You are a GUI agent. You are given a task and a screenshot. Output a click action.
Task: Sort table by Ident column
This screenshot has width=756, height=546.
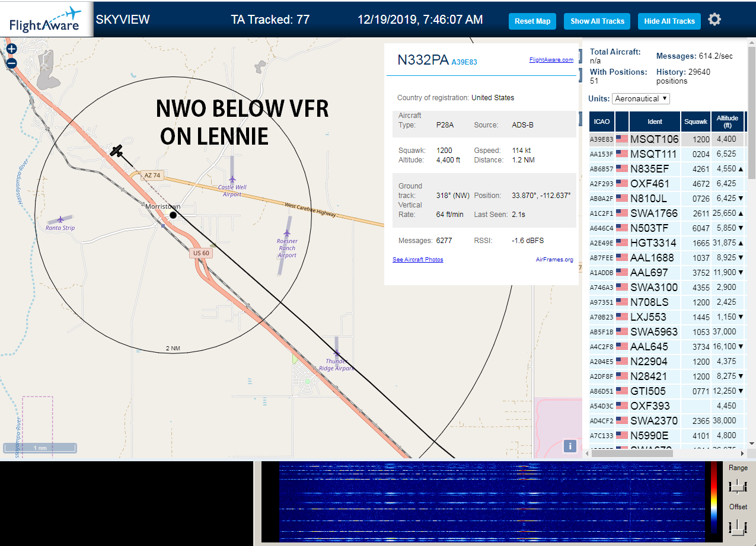[655, 122]
